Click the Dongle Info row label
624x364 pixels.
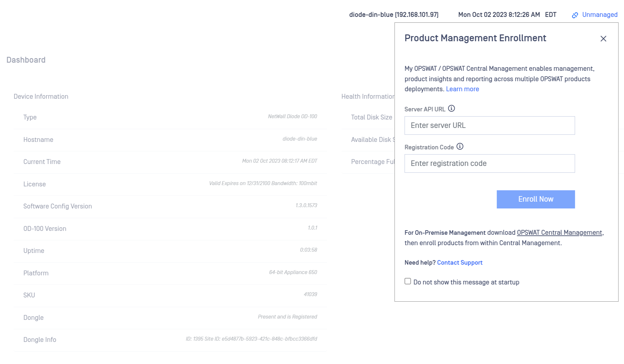pos(40,340)
